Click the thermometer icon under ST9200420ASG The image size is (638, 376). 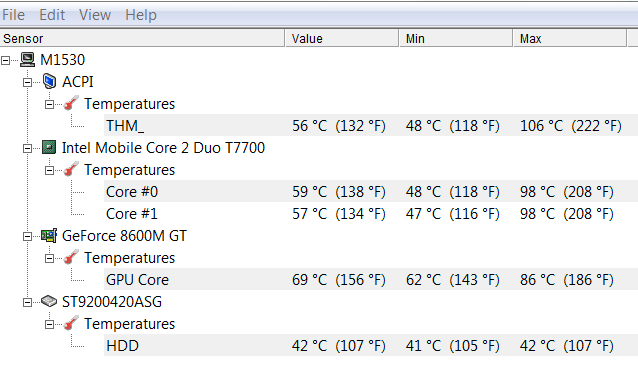tap(71, 324)
